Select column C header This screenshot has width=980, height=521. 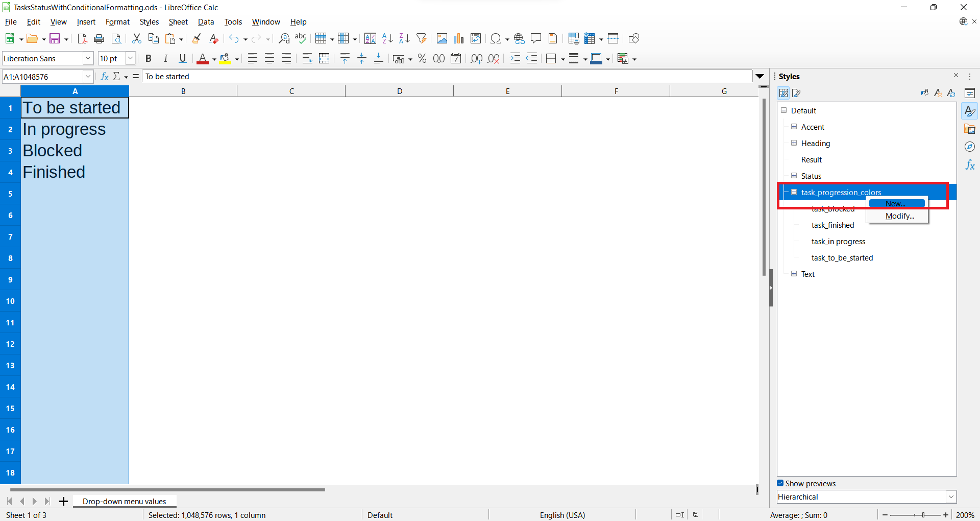pos(291,91)
